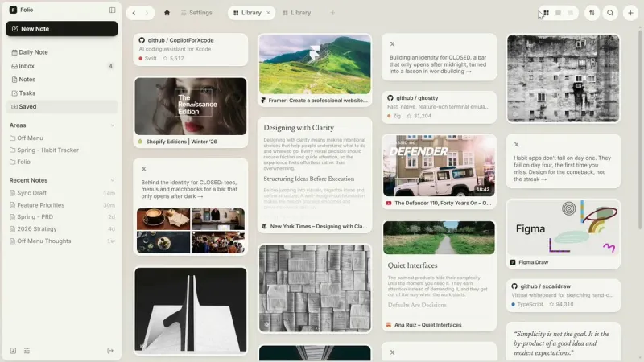The image size is (644, 362).
Task: Open sidebar preferences sliders icon
Action: tap(27, 351)
